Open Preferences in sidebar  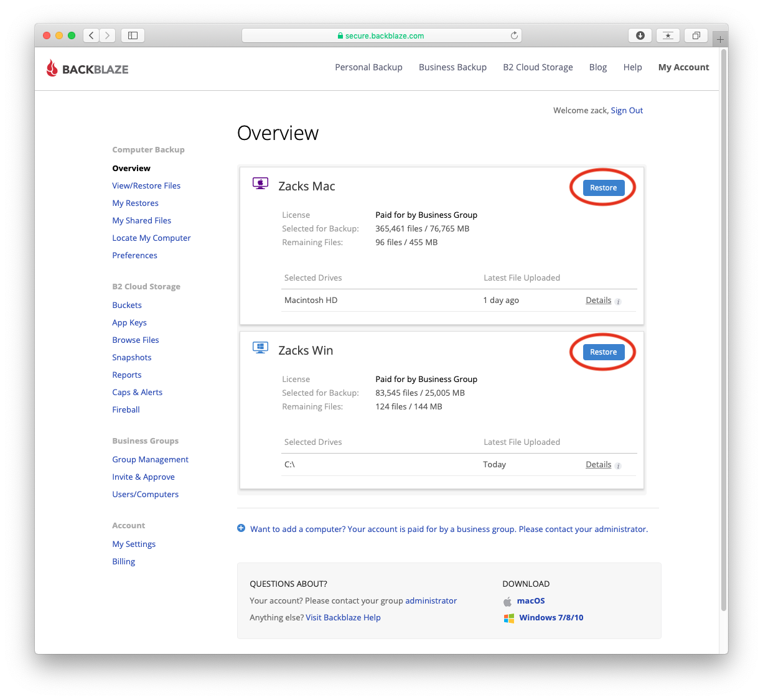[134, 255]
